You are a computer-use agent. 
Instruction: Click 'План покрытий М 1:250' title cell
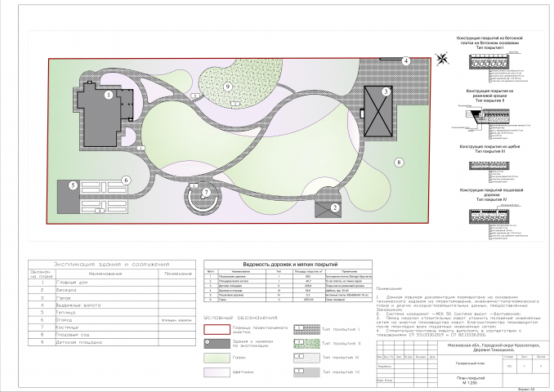click(470, 381)
